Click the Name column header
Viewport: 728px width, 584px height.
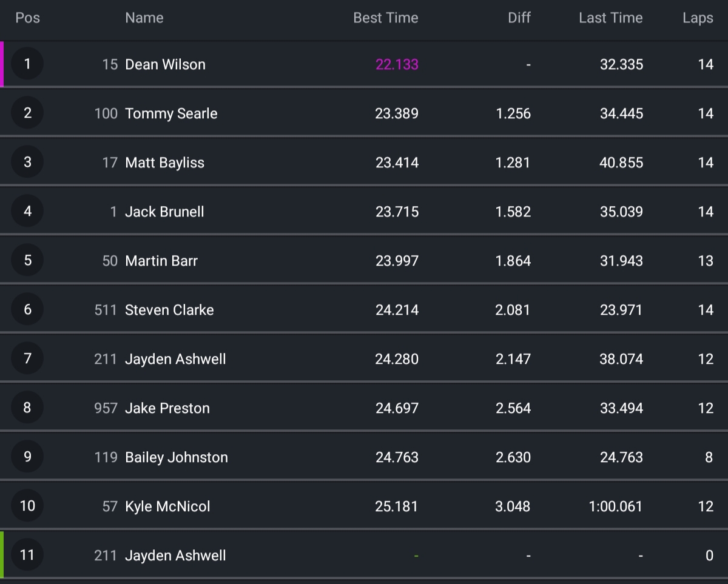[144, 18]
